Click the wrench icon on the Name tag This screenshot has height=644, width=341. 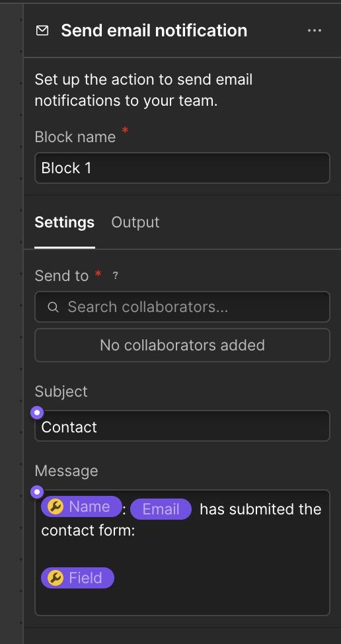click(x=56, y=506)
